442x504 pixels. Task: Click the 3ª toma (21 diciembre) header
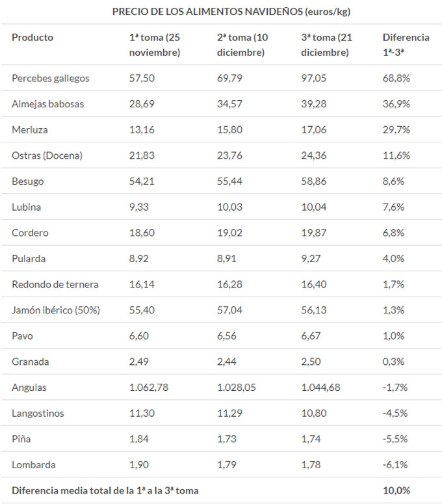pos(326,45)
